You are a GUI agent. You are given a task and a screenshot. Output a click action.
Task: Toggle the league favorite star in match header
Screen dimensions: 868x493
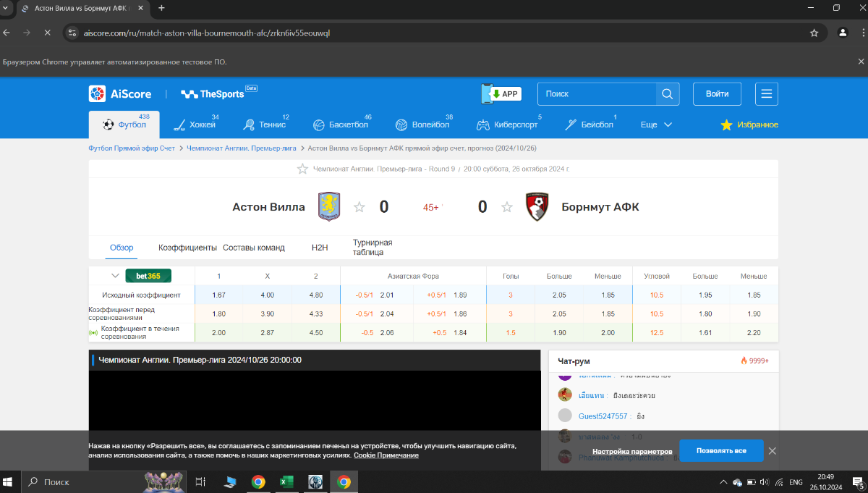click(302, 169)
